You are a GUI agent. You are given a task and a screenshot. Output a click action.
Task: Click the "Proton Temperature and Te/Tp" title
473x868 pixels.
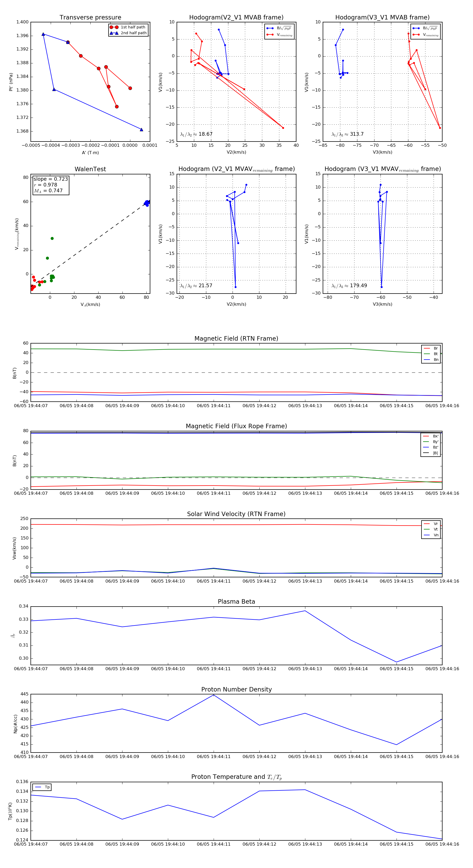coord(236,777)
